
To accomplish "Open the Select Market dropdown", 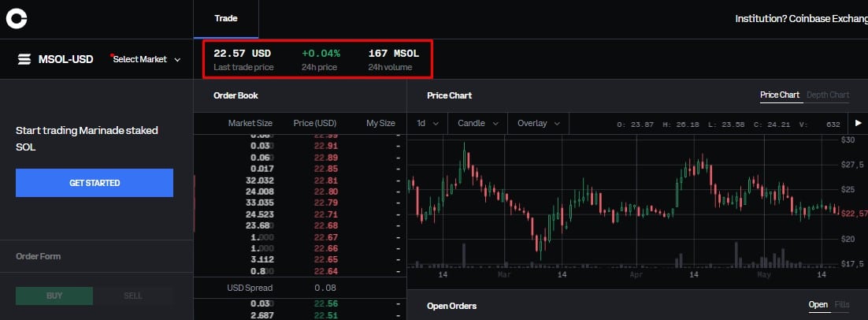I will [x=147, y=59].
